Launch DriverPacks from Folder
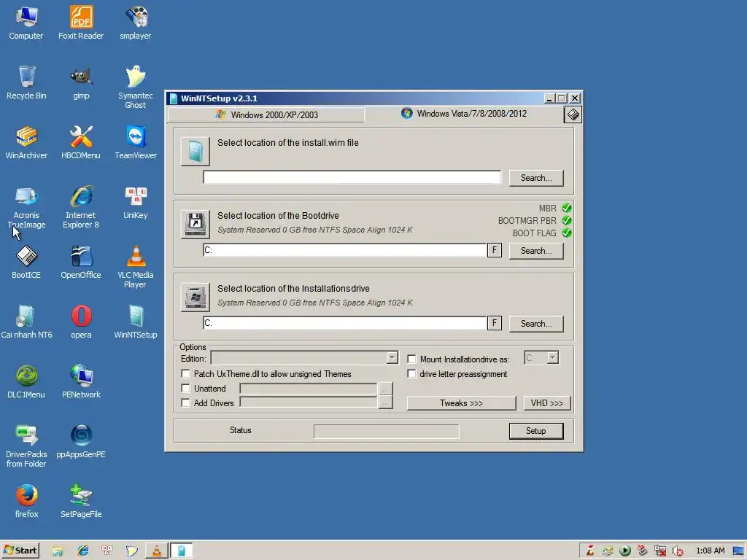Screen dimensions: 747x560 point(26,446)
